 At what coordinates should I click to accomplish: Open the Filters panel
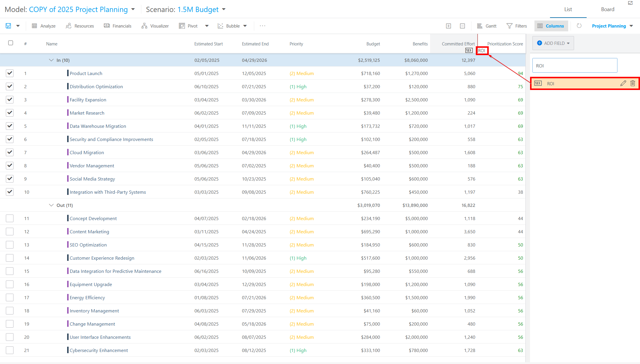tap(517, 26)
